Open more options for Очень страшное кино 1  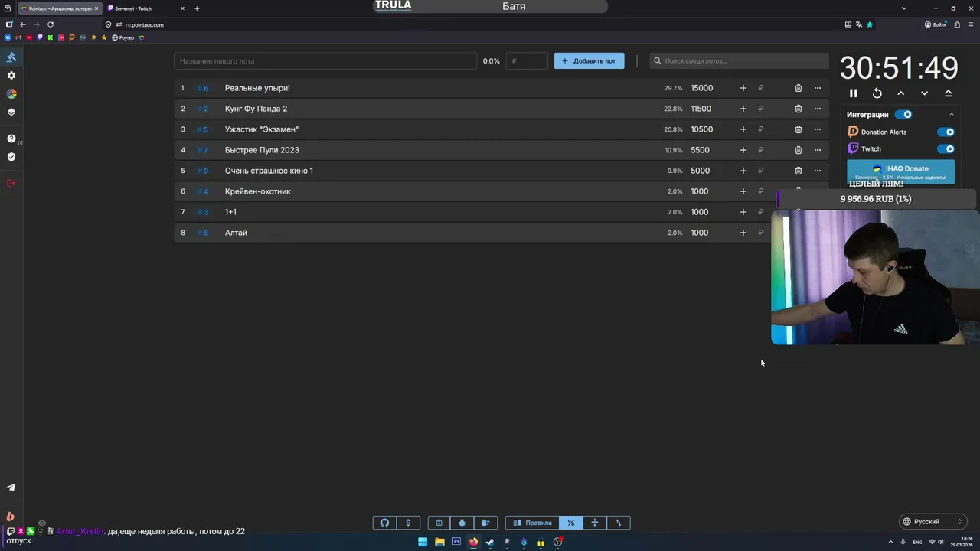818,171
